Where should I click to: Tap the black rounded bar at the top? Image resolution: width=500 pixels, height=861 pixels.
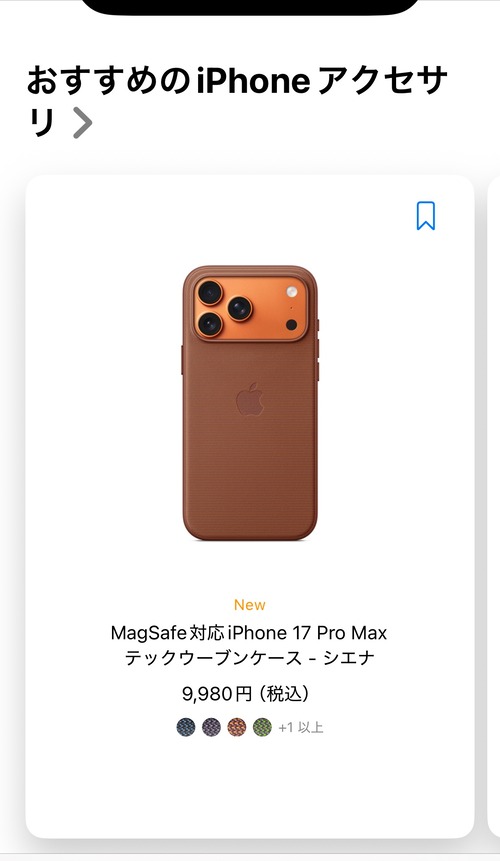[250, 7]
